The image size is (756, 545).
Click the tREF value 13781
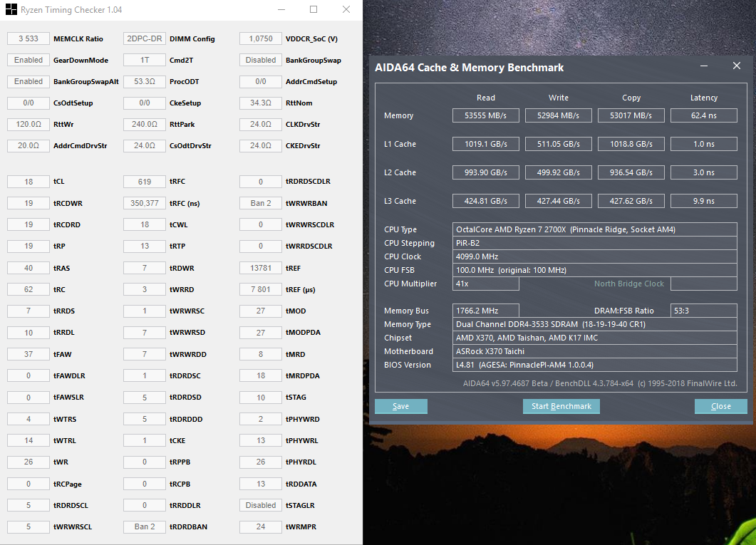(261, 268)
